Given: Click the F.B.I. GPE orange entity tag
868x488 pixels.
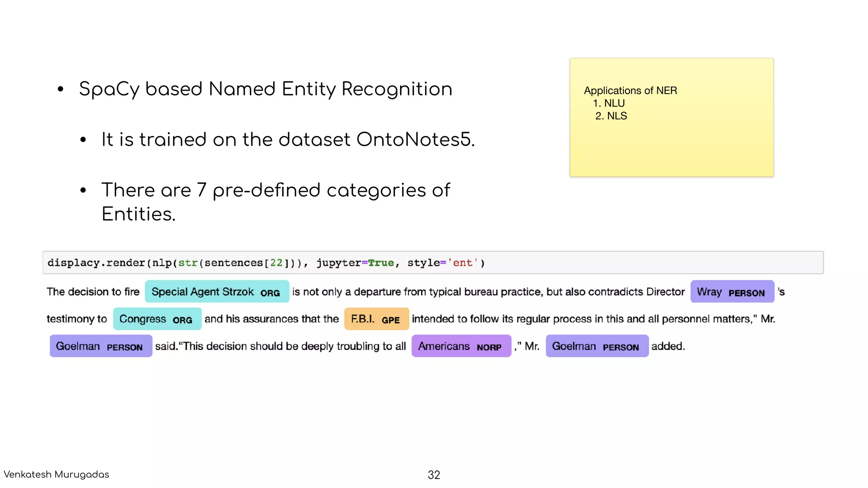Looking at the screenshot, I should (376, 319).
